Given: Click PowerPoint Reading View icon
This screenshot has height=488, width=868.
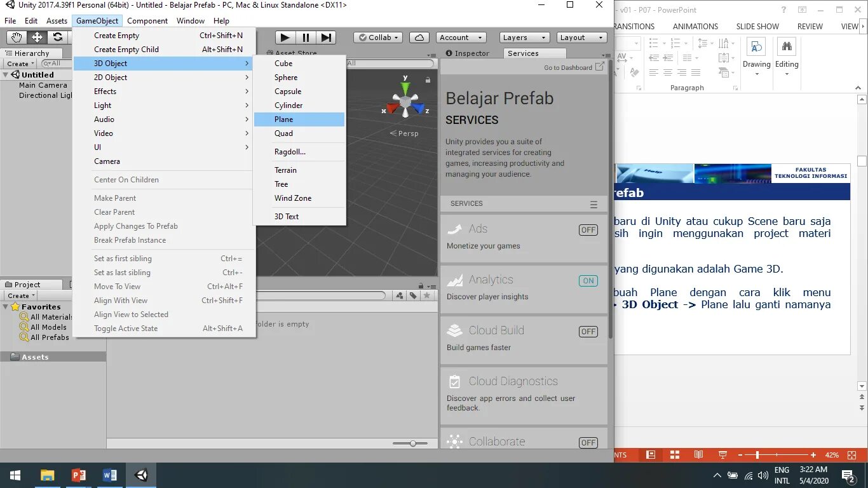Looking at the screenshot, I should point(699,455).
